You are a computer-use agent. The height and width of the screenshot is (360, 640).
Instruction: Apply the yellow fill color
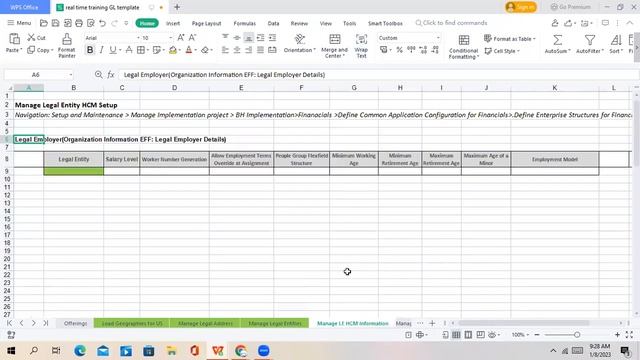(x=173, y=50)
